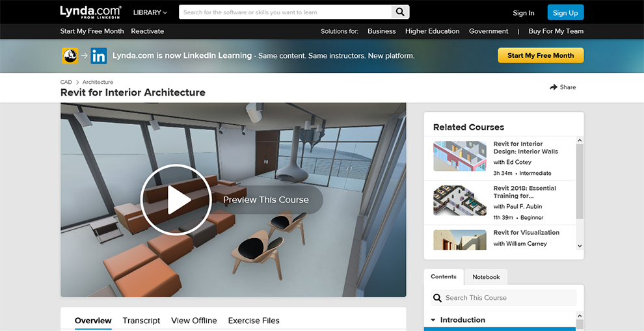
Task: Focus the Search This Course field
Action: point(504,298)
